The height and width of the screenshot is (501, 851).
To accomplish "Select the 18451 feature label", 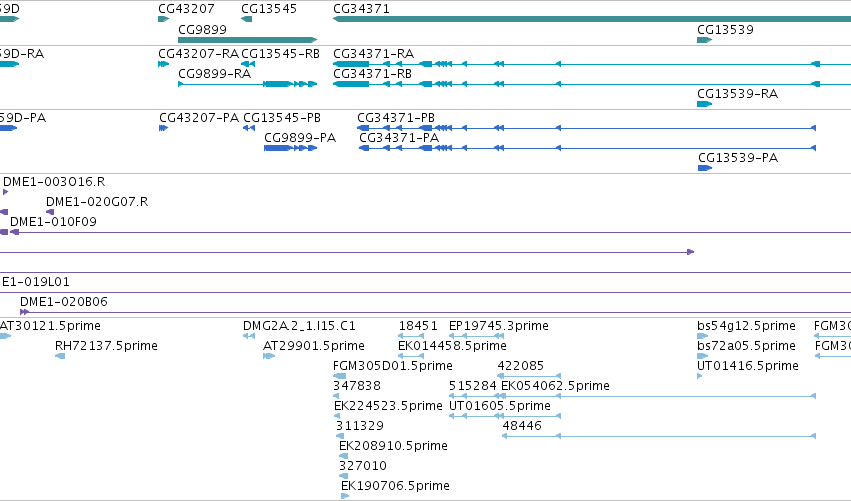I will pos(418,326).
